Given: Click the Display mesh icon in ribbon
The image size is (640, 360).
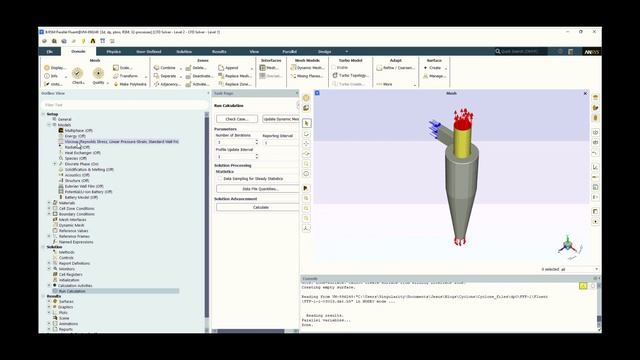Looking at the screenshot, I should [47, 68].
